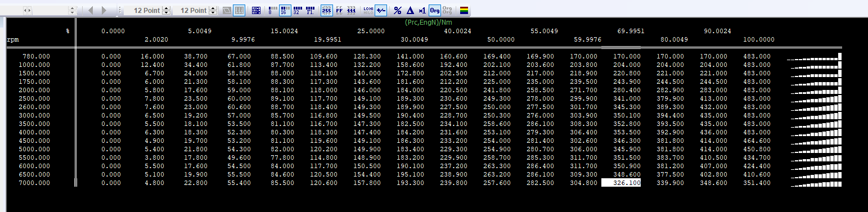Image resolution: width=868 pixels, height=212 pixels.
Task: Toggle decimal 255 display mode
Action: (326, 10)
